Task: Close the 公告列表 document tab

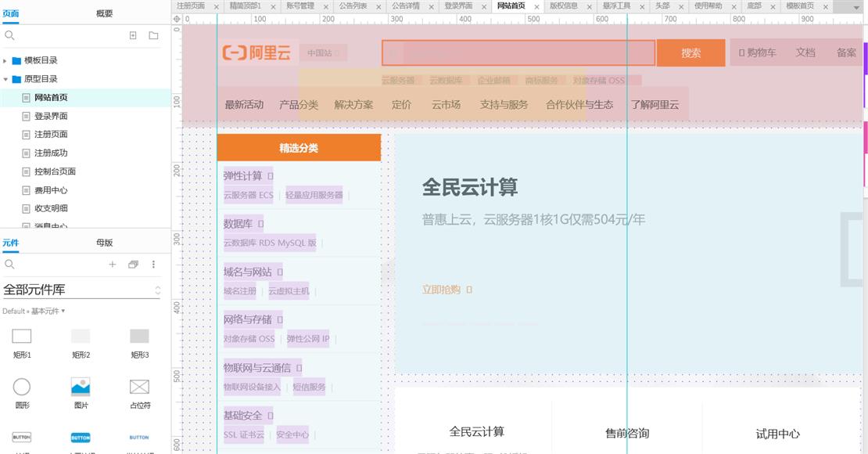Action: click(x=378, y=6)
